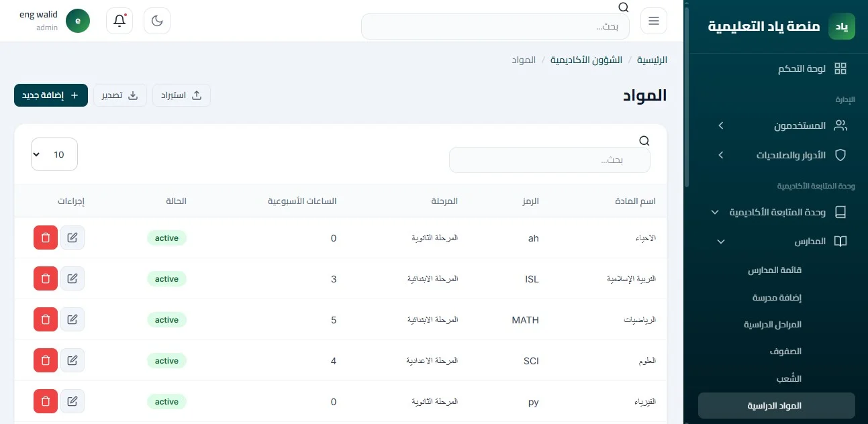Edit the العلوم subject row
This screenshot has height=424, width=868.
pyautogui.click(x=73, y=360)
